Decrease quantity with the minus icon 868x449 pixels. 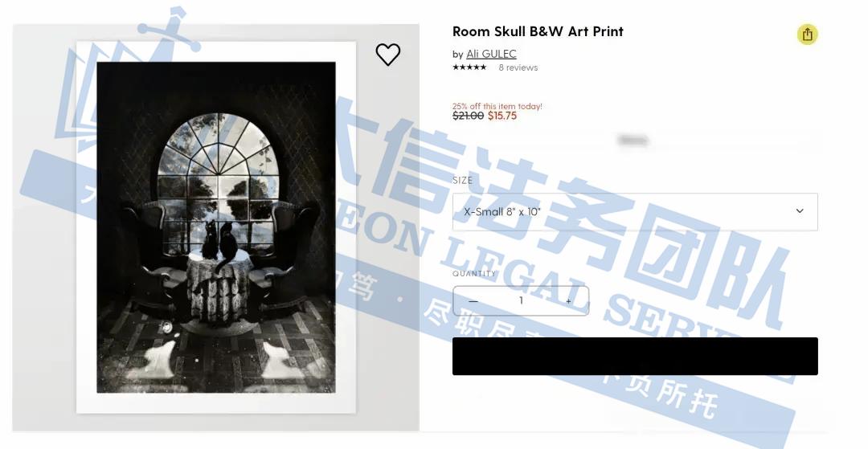click(x=473, y=301)
